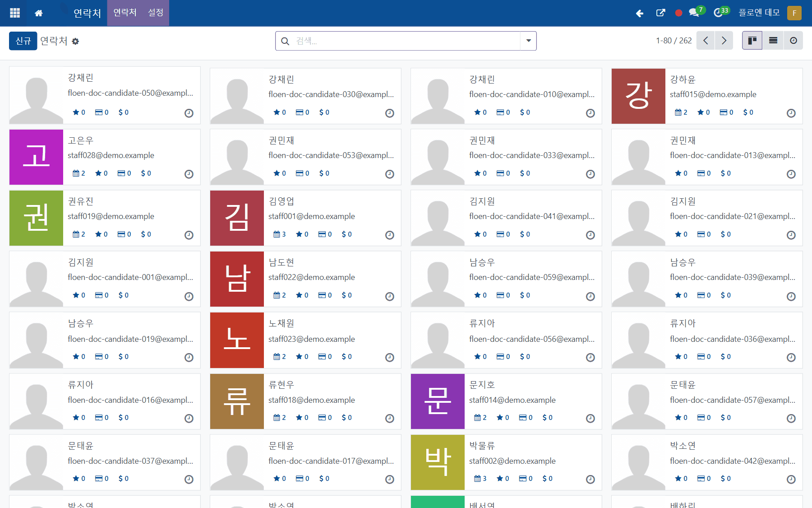Click the red recording dot icon
Image resolution: width=812 pixels, height=508 pixels.
pyautogui.click(x=678, y=13)
